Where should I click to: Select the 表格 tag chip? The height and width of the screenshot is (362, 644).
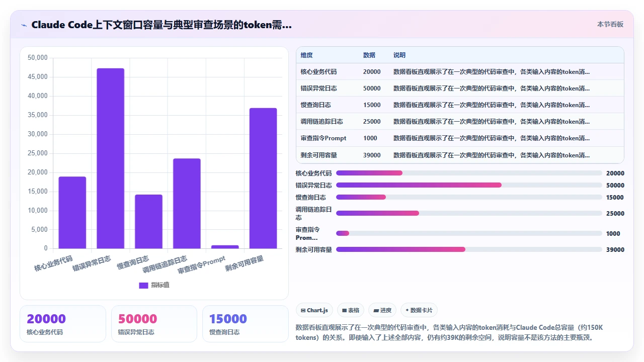coord(351,310)
